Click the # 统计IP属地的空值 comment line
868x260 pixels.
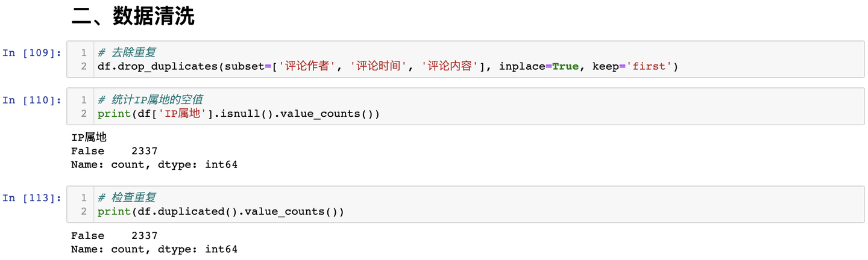[154, 99]
